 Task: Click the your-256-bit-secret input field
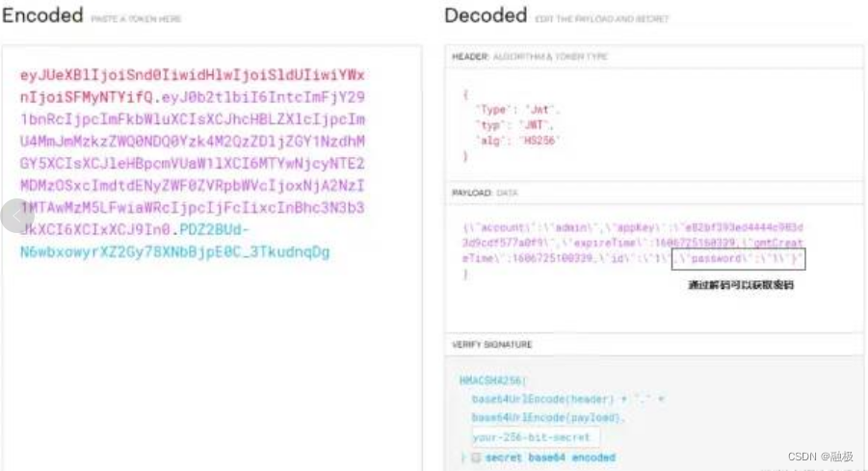[536, 437]
